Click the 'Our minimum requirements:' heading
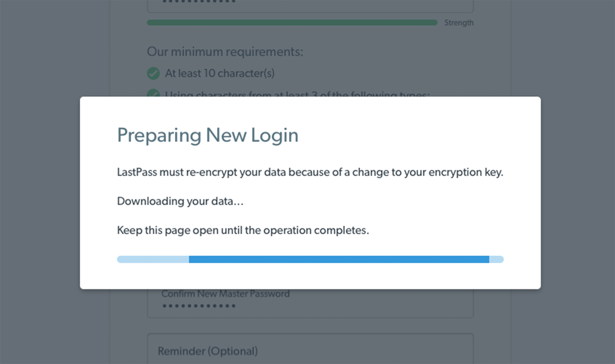Image resolution: width=615 pixels, height=364 pixels. (x=225, y=52)
